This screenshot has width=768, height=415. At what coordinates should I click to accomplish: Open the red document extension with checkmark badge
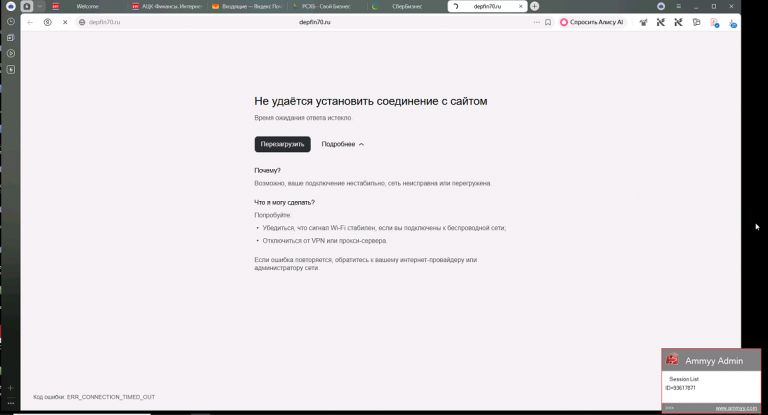715,23
